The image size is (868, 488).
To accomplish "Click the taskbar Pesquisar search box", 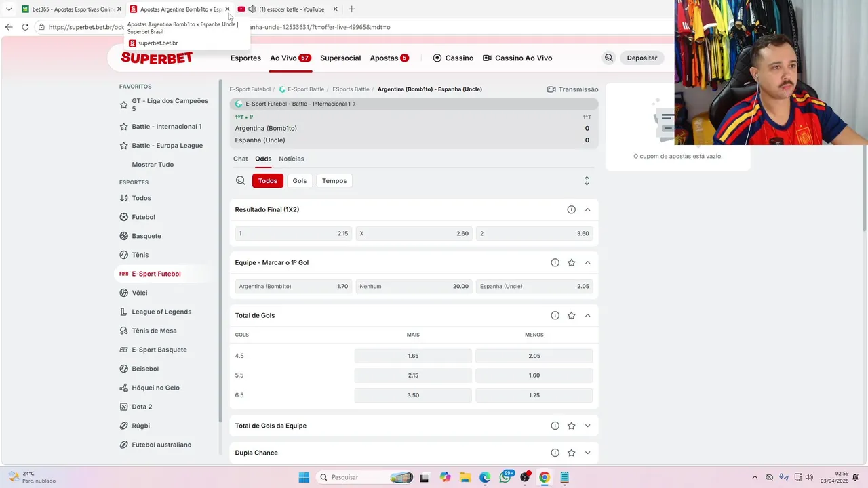I will point(366,477).
